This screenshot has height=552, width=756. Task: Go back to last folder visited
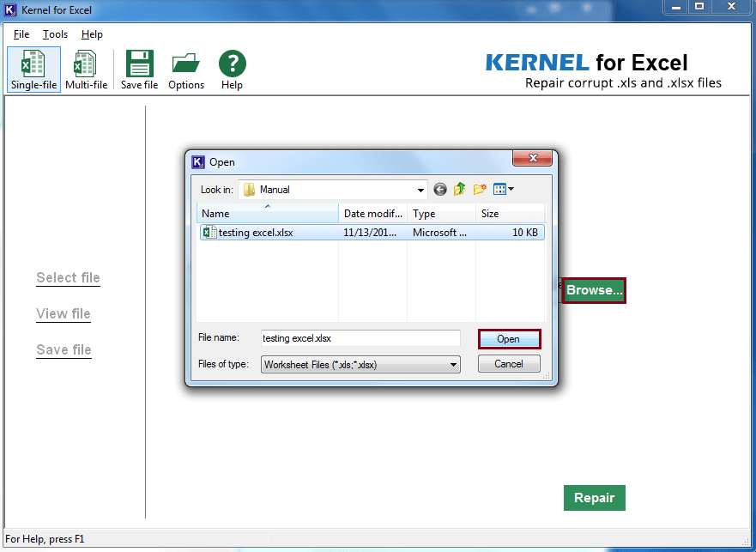pos(439,189)
